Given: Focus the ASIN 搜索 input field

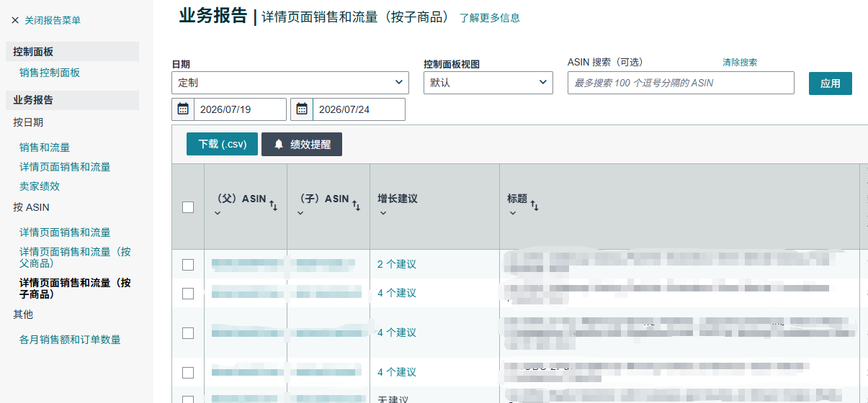Looking at the screenshot, I should [681, 83].
